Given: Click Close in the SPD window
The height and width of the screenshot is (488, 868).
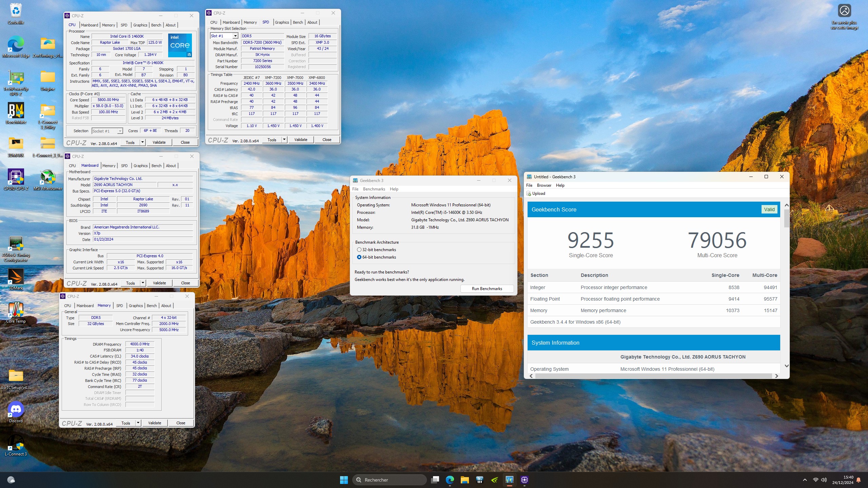Looking at the screenshot, I should (x=327, y=140).
